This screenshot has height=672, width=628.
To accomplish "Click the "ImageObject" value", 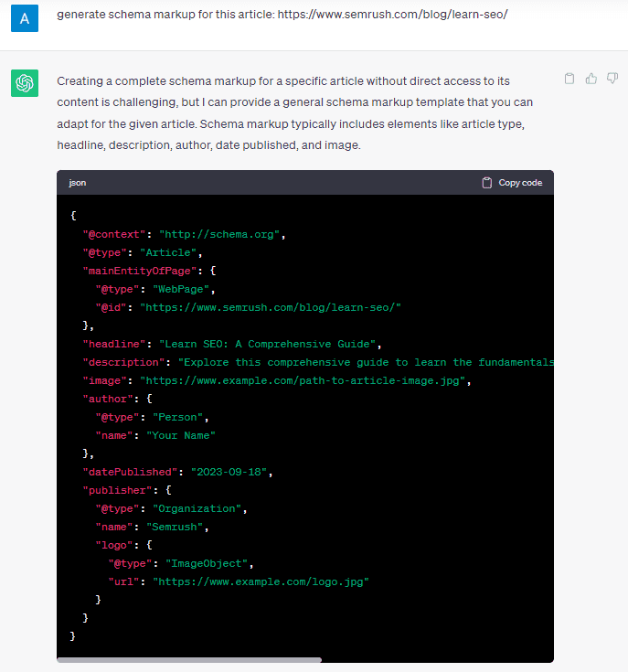I will pyautogui.click(x=207, y=564).
